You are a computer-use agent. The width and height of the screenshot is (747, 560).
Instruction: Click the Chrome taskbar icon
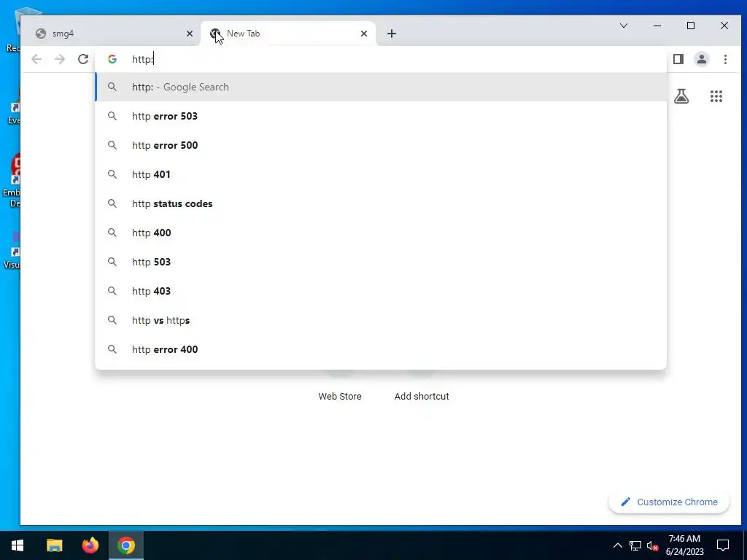126,545
